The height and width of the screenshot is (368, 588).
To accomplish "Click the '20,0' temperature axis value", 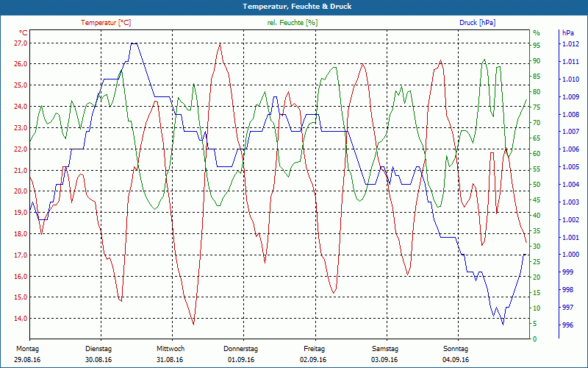I will coord(21,191).
